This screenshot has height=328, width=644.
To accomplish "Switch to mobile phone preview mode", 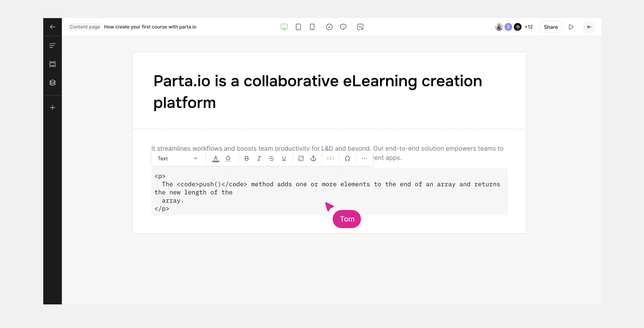I will pyautogui.click(x=312, y=27).
